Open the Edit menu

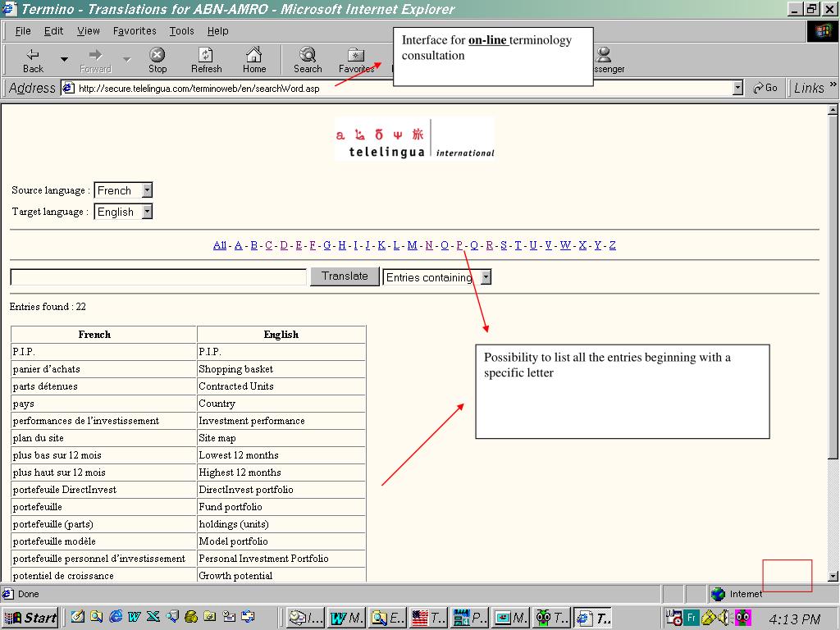pyautogui.click(x=53, y=31)
